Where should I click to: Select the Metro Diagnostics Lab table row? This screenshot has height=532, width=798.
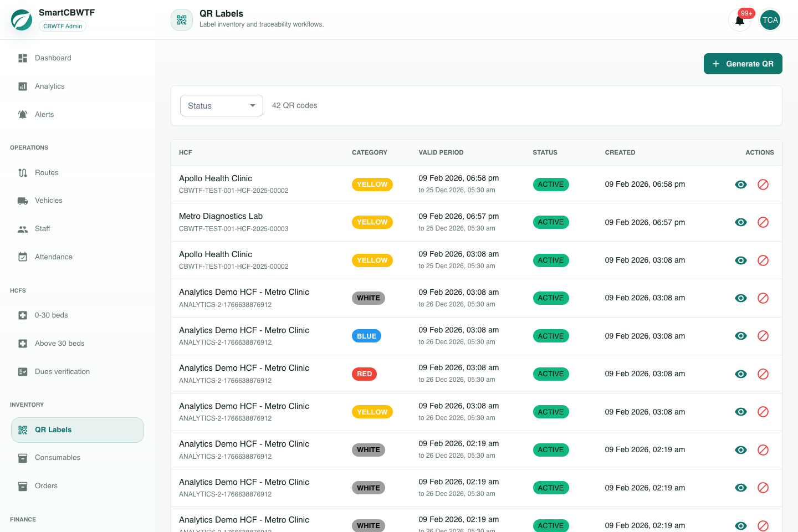[x=477, y=222]
